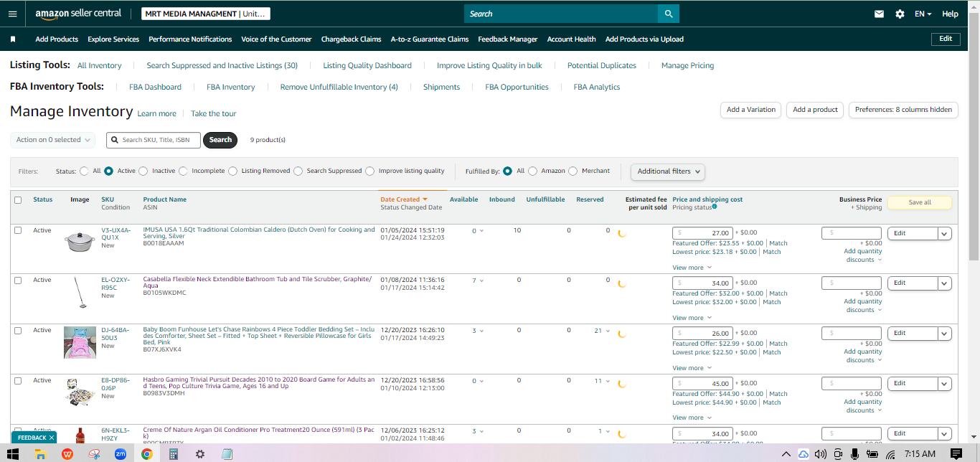Select the Listing Removed status filter
980x462 pixels.
click(232, 171)
